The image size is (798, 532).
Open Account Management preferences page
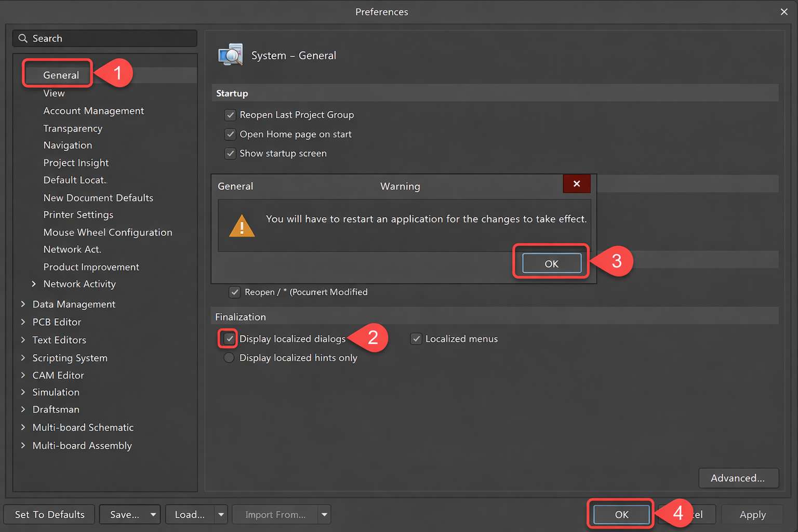click(x=94, y=111)
